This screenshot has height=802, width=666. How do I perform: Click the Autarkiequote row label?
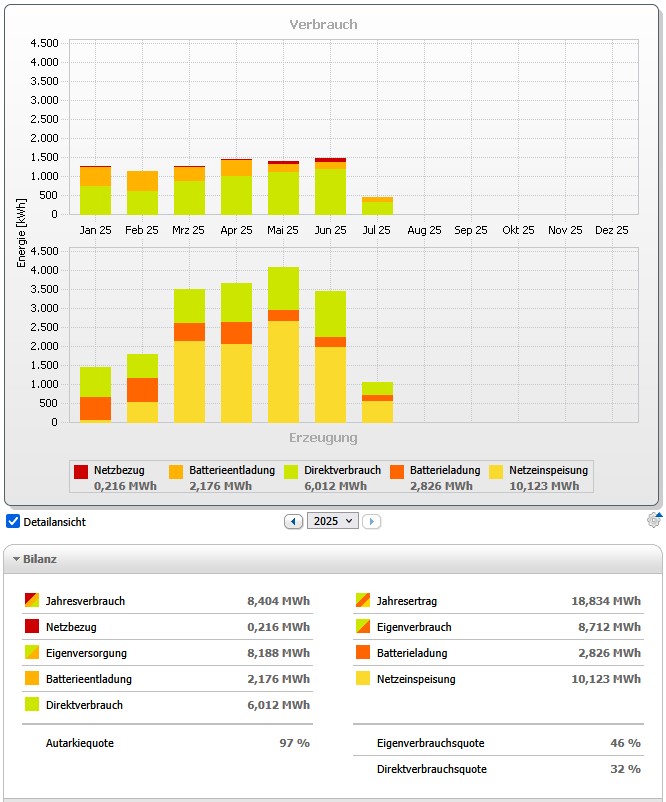point(78,743)
